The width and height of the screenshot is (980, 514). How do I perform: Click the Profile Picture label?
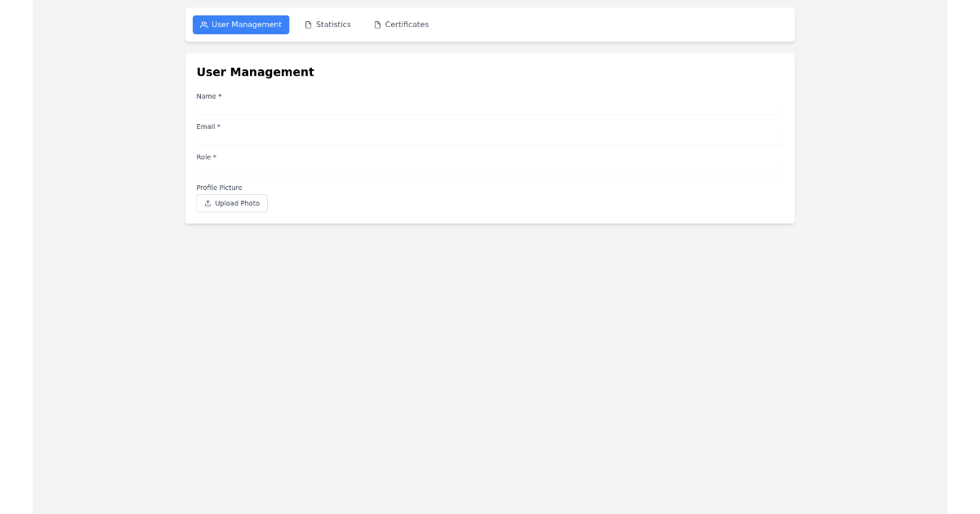click(x=219, y=188)
